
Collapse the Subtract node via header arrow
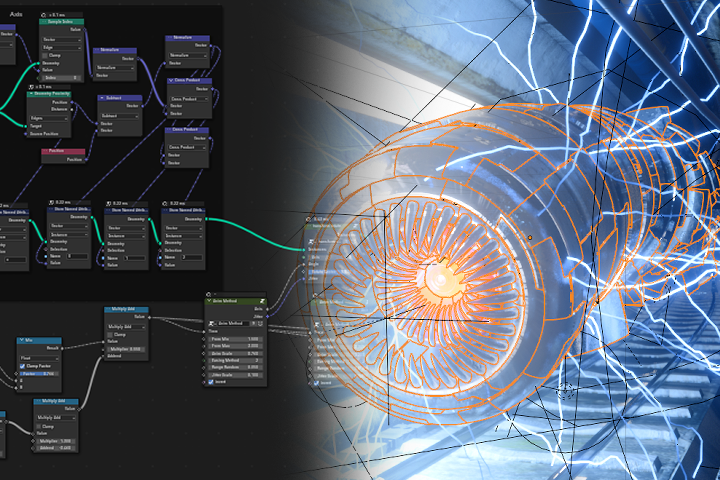point(102,98)
